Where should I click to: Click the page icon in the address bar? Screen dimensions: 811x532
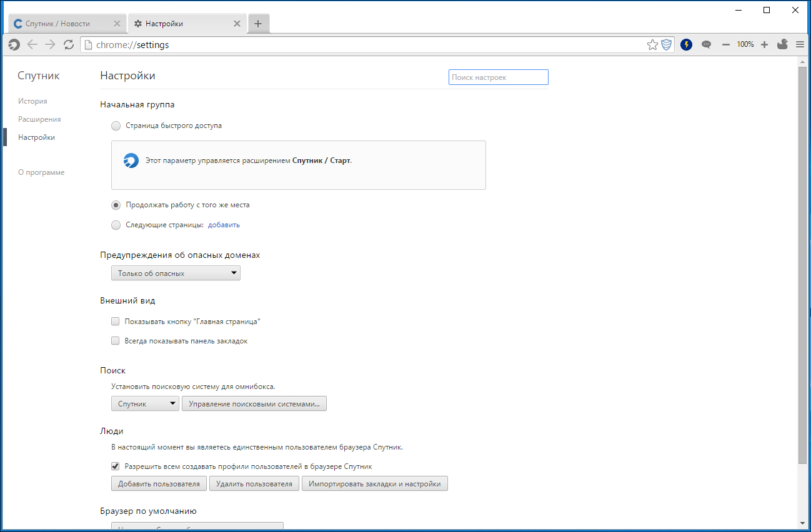pos(88,44)
